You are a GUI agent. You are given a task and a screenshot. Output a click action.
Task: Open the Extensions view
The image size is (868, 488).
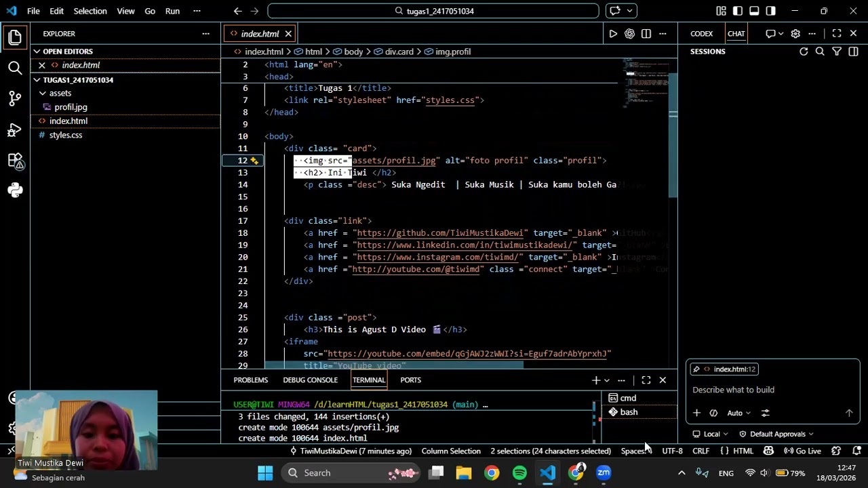point(15,161)
